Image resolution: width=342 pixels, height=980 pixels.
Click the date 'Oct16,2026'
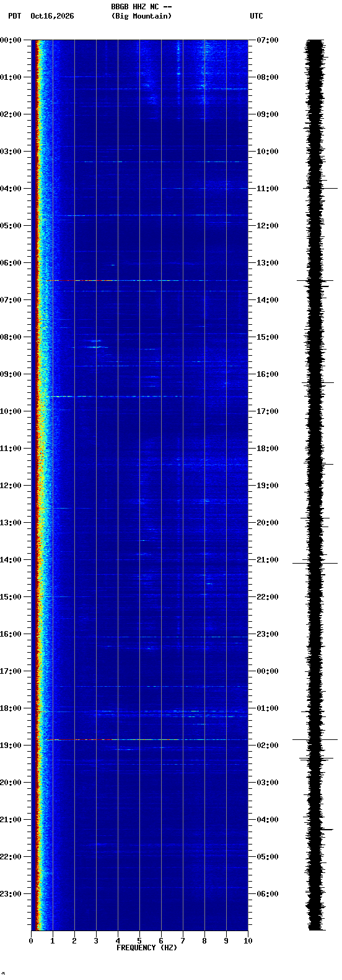point(52,16)
